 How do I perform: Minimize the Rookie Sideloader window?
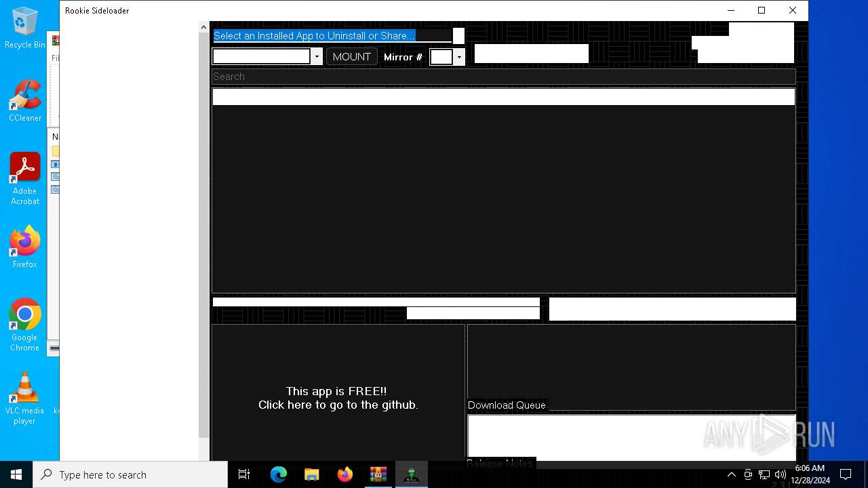[x=731, y=10]
